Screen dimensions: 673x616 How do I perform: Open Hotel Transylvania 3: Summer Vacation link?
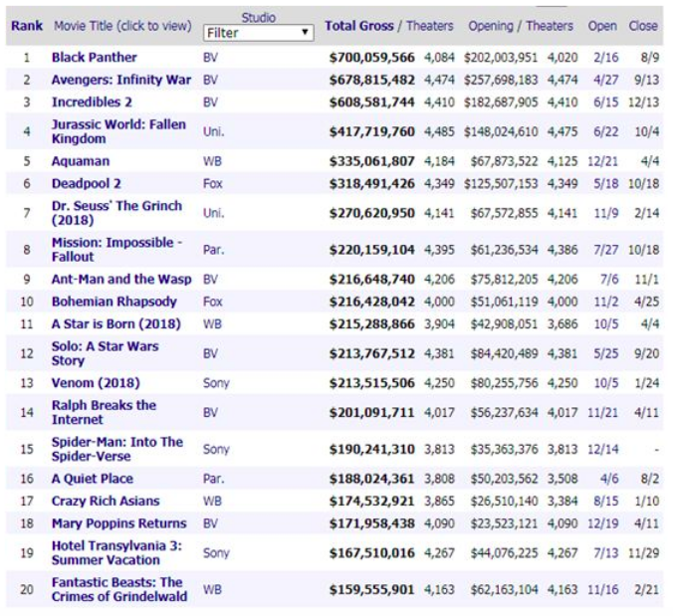click(116, 552)
